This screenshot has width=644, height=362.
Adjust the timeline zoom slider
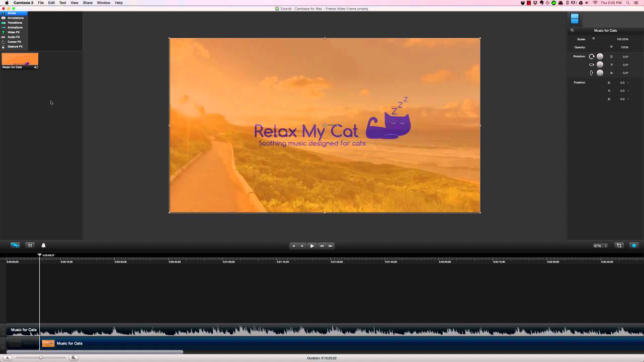point(41,358)
